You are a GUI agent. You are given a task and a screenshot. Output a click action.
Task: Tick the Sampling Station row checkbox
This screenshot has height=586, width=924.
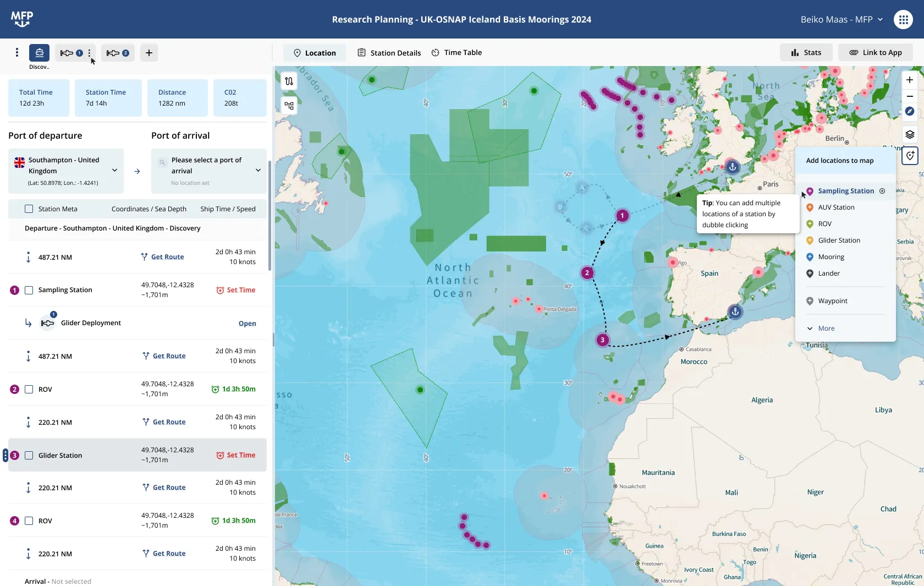pyautogui.click(x=29, y=290)
